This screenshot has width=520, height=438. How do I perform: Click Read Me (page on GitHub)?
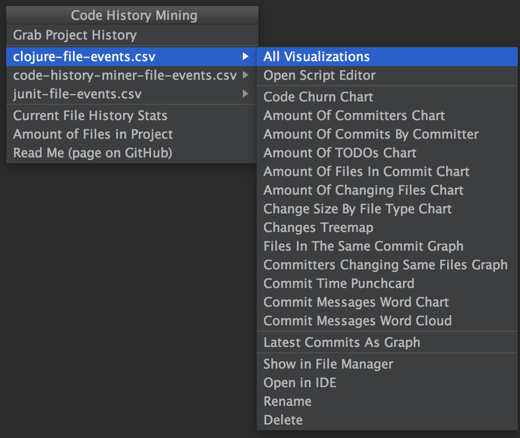click(x=131, y=153)
